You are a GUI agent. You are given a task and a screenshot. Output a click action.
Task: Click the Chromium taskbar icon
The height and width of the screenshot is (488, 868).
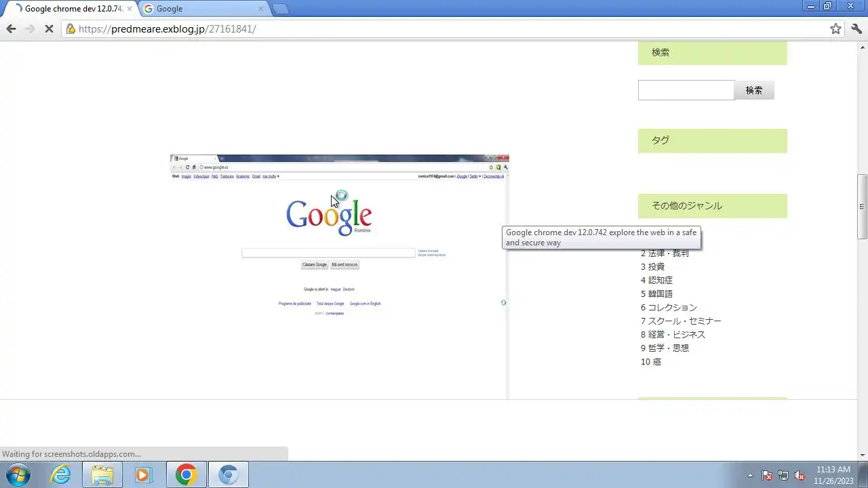pyautogui.click(x=228, y=474)
